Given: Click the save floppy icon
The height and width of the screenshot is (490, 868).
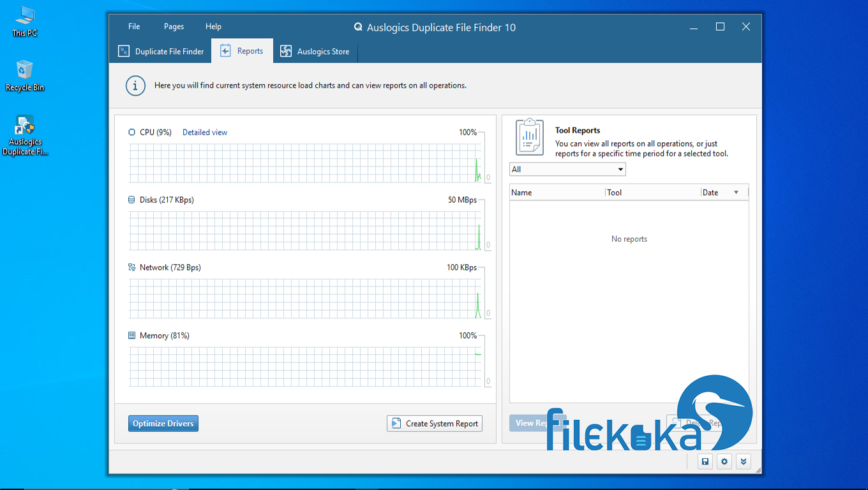Looking at the screenshot, I should point(705,461).
